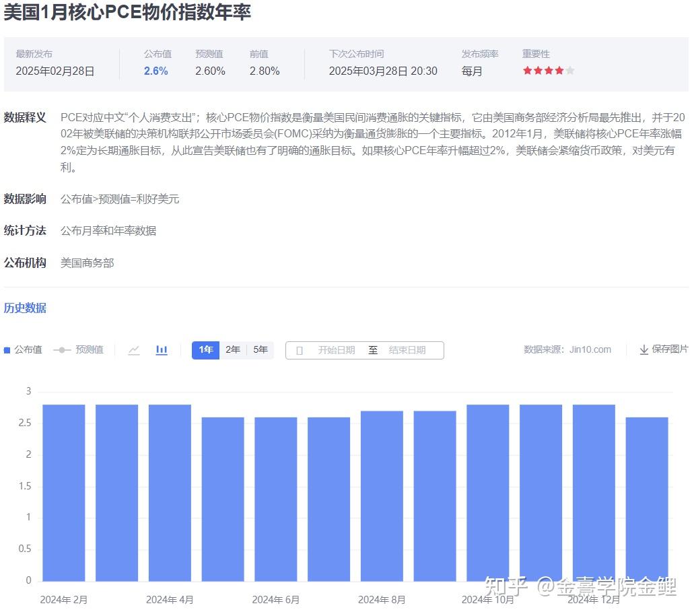Open the date range picker field

(364, 350)
